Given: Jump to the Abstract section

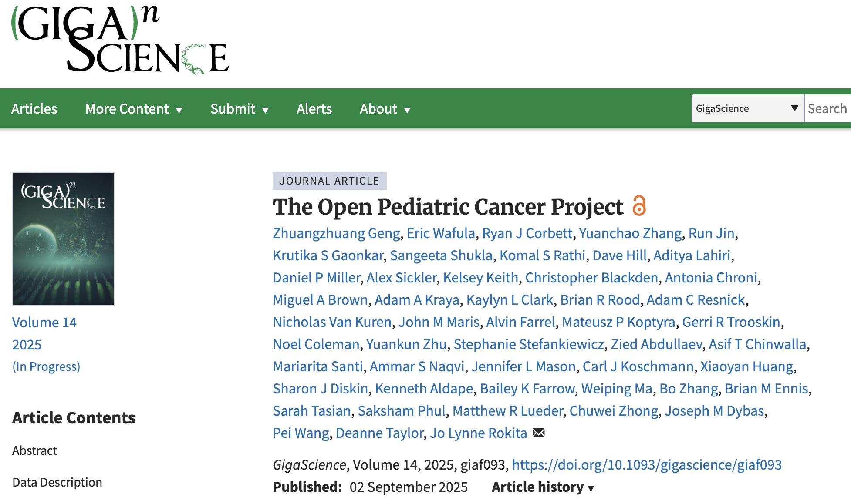Looking at the screenshot, I should click(x=35, y=450).
